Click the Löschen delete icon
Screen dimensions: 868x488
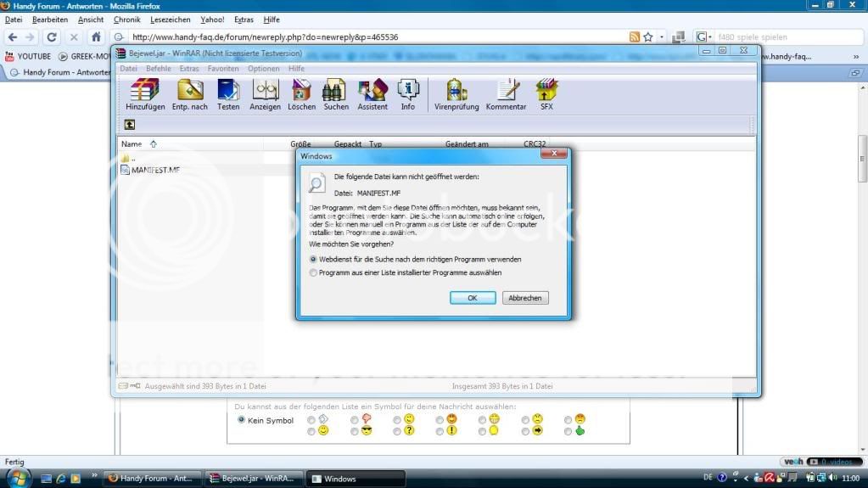click(x=301, y=90)
